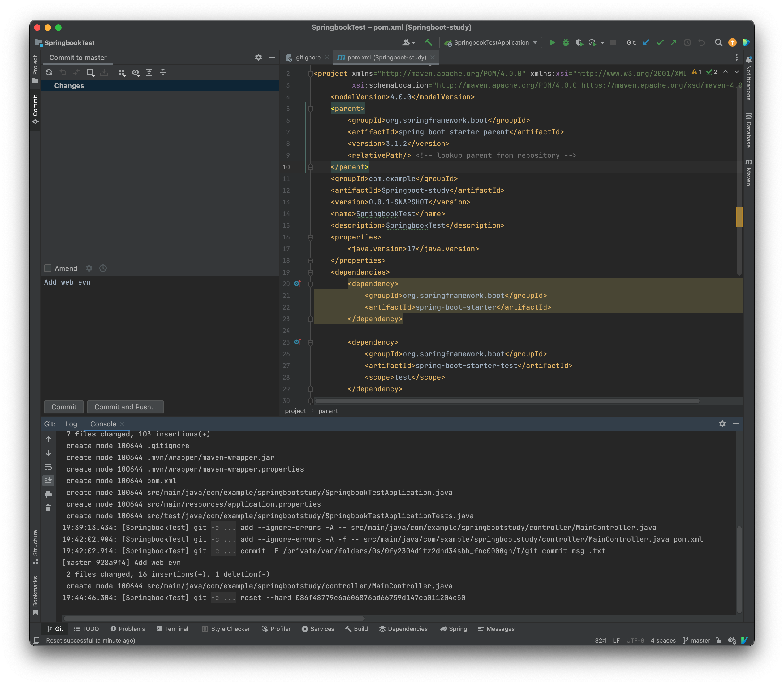Toggle View Options eye icon
Image resolution: width=784 pixels, height=685 pixels.
136,72
